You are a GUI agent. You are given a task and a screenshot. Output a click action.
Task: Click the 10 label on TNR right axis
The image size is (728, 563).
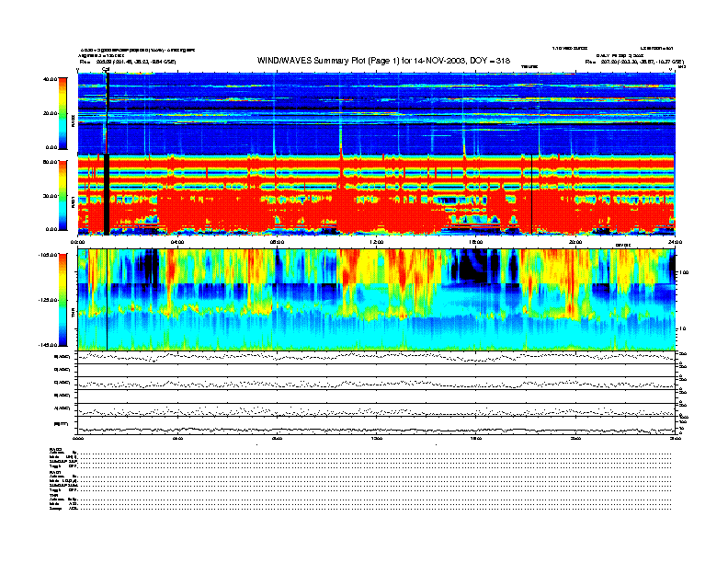pyautogui.click(x=682, y=329)
